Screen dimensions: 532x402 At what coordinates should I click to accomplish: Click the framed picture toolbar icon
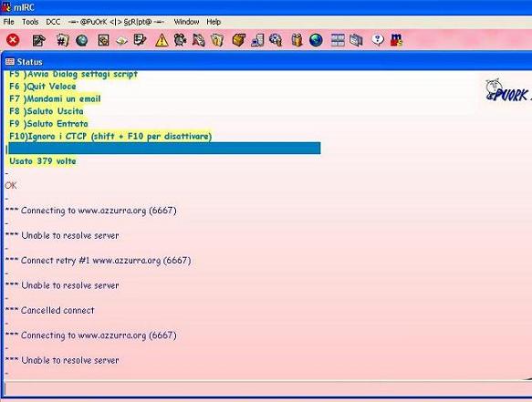pos(103,41)
